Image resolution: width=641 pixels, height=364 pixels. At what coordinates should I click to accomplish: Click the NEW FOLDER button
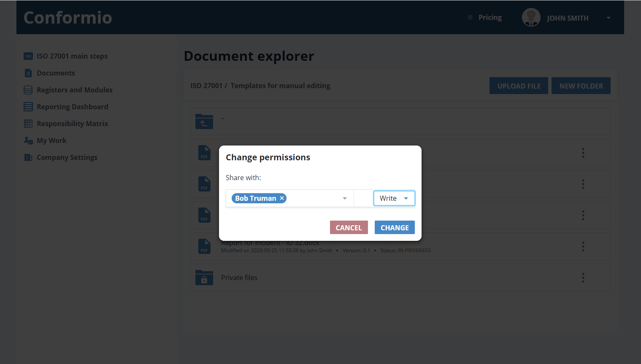click(581, 86)
